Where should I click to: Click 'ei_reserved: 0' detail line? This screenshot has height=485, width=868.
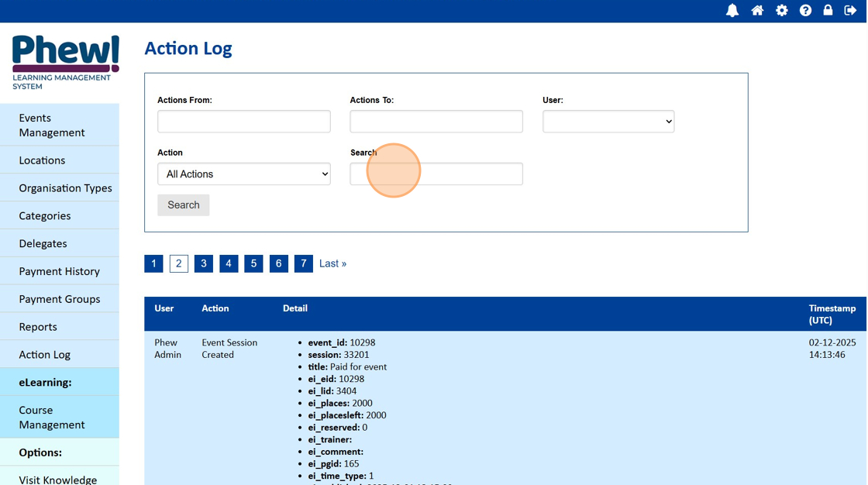pyautogui.click(x=338, y=428)
